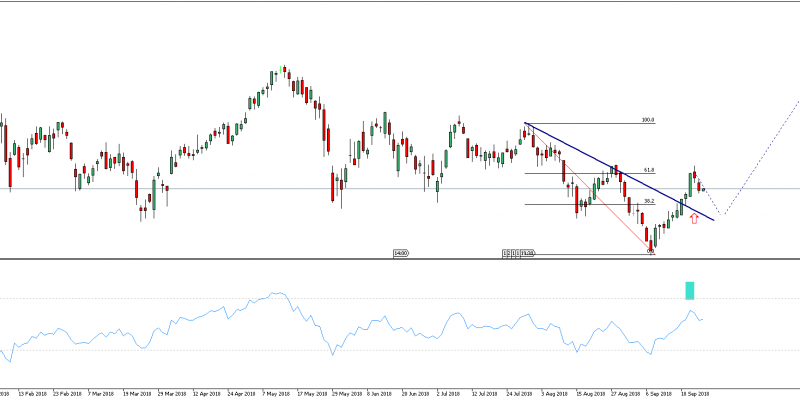
Task: Select the dark blue descending trendline
Action: point(620,171)
